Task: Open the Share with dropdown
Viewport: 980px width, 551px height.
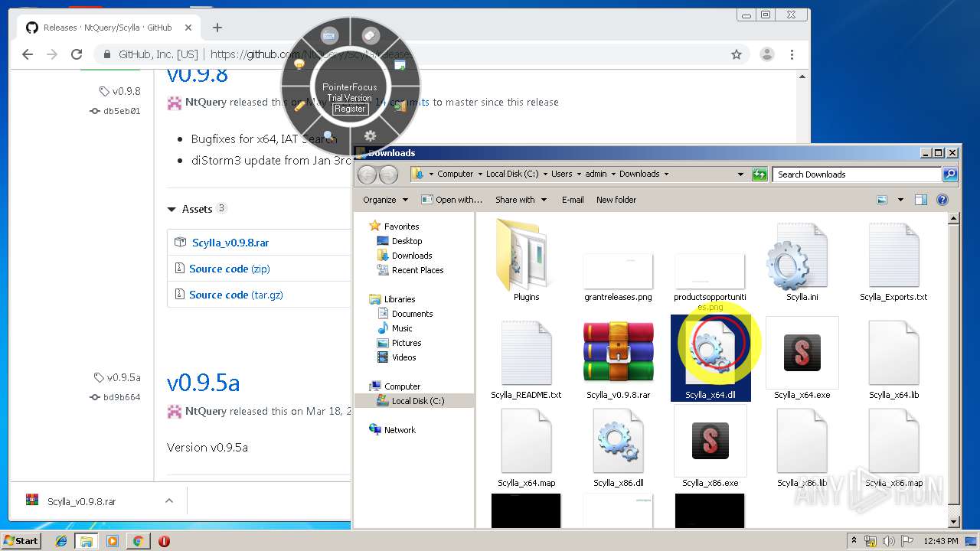Action: pyautogui.click(x=521, y=200)
